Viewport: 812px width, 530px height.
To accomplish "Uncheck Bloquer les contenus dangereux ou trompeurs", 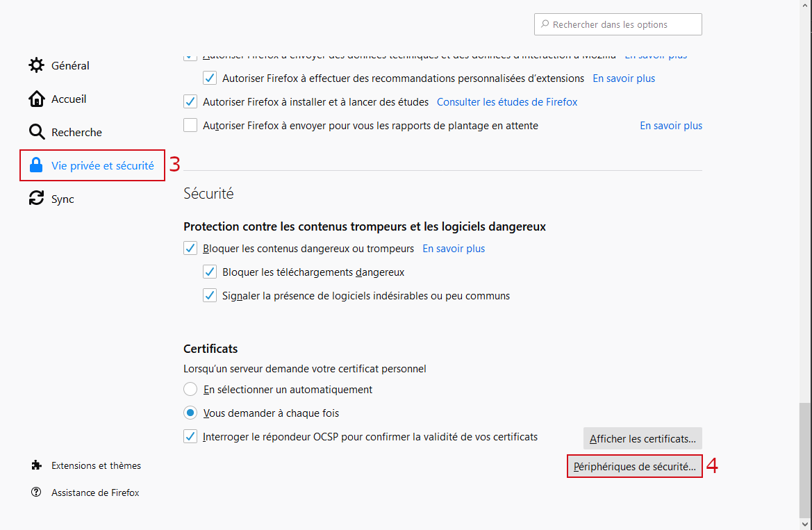I will pyautogui.click(x=190, y=248).
